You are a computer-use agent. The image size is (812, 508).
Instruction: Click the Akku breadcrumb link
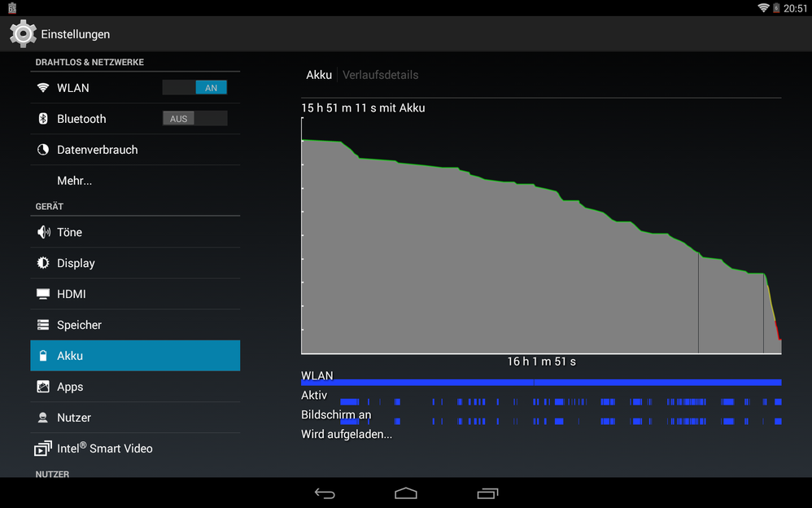319,75
